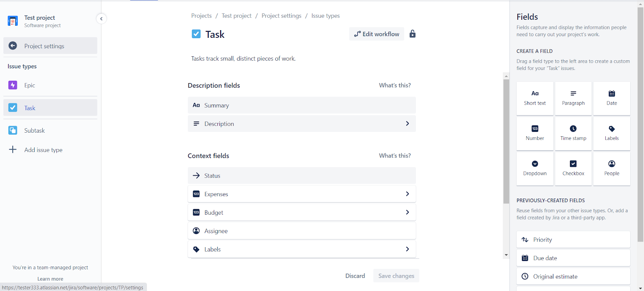Click the Discard button

pyautogui.click(x=355, y=276)
